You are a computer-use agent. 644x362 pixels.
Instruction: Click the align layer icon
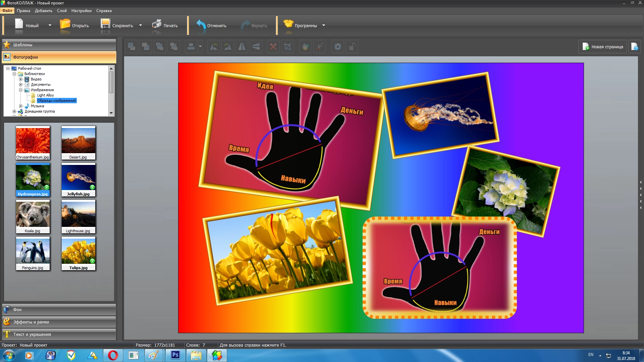point(191,47)
